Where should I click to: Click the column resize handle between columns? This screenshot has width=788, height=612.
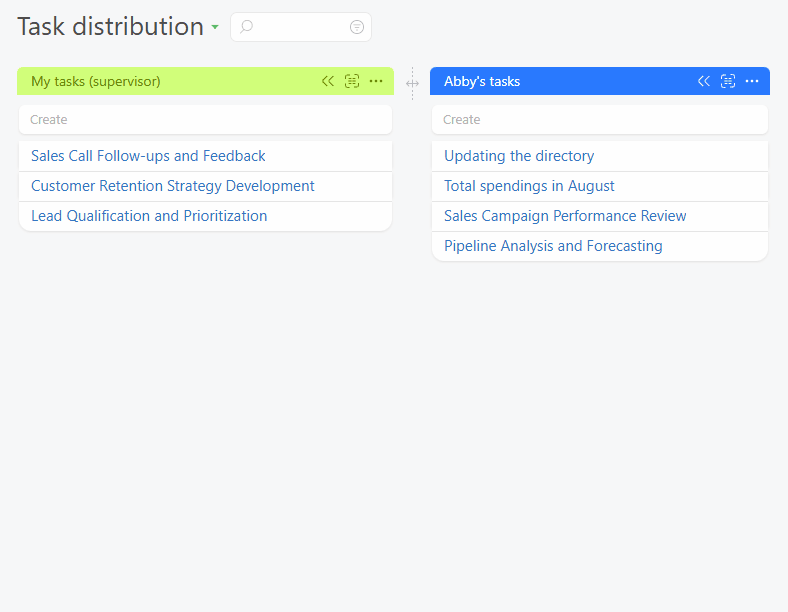click(412, 83)
